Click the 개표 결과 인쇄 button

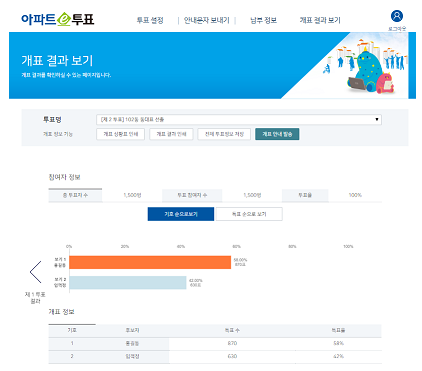tap(171, 134)
